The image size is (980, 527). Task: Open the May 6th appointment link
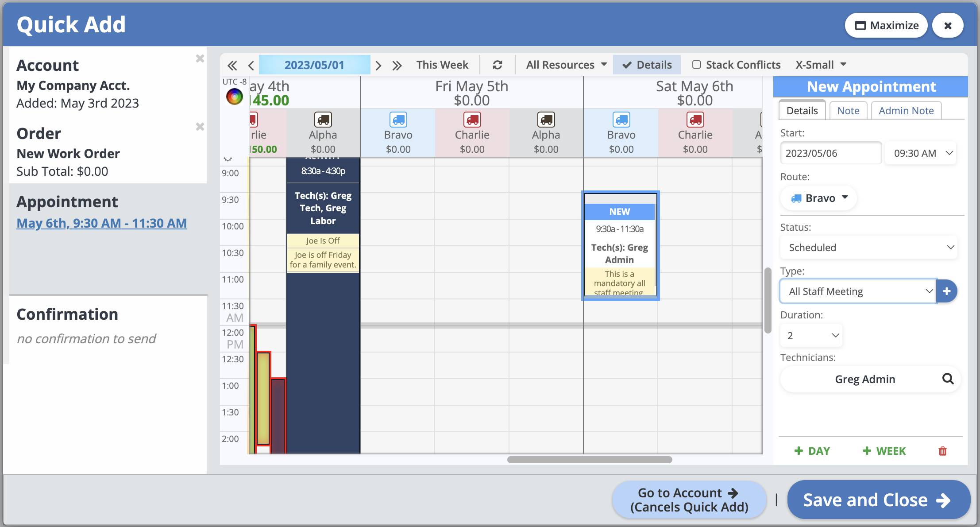[x=102, y=223]
